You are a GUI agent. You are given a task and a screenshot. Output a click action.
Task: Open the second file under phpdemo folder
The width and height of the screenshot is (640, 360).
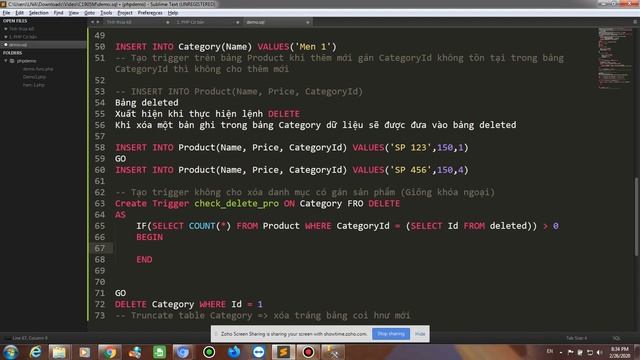point(34,77)
